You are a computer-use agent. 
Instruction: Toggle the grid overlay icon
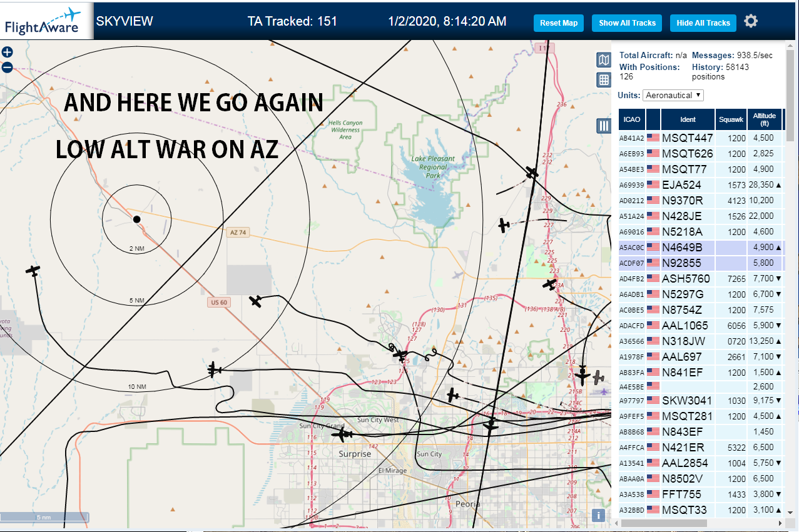pos(603,79)
